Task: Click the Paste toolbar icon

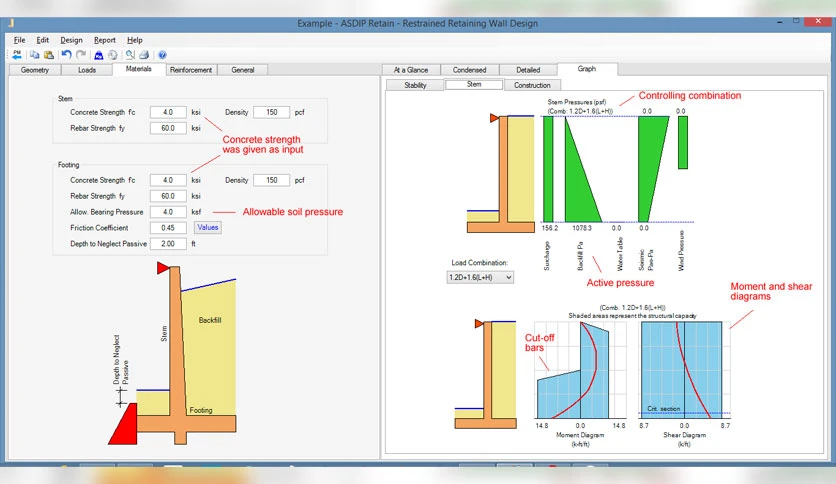Action: [x=49, y=54]
